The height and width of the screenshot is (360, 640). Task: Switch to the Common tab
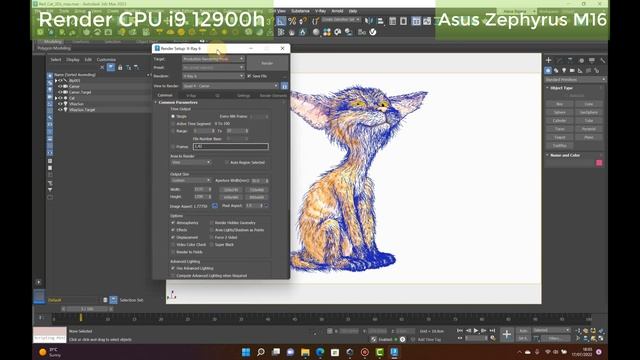(165, 95)
